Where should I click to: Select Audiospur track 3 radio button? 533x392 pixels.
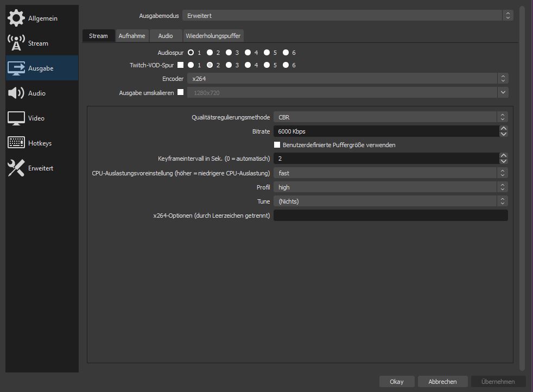coord(229,53)
